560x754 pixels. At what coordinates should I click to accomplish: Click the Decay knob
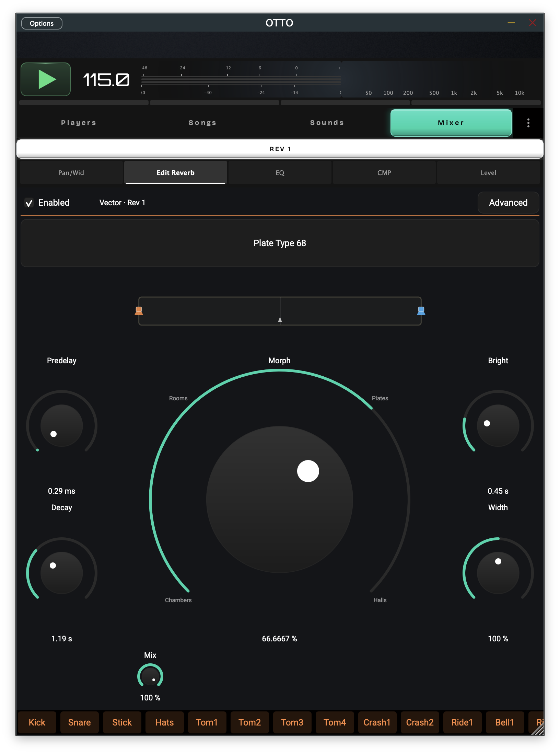[62, 573]
